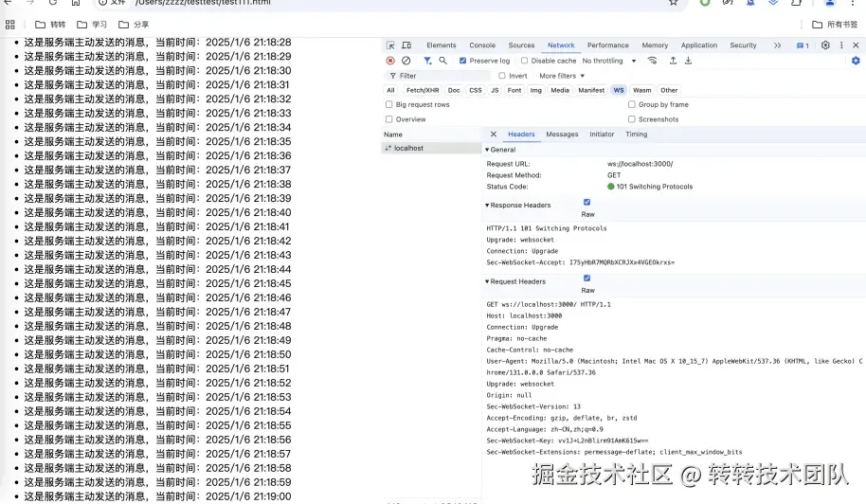
Task: Export HAR file download icon
Action: (688, 61)
